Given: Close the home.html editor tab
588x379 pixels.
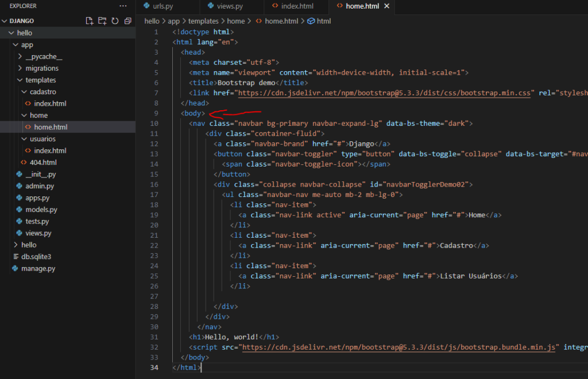Looking at the screenshot, I should pyautogui.click(x=386, y=6).
